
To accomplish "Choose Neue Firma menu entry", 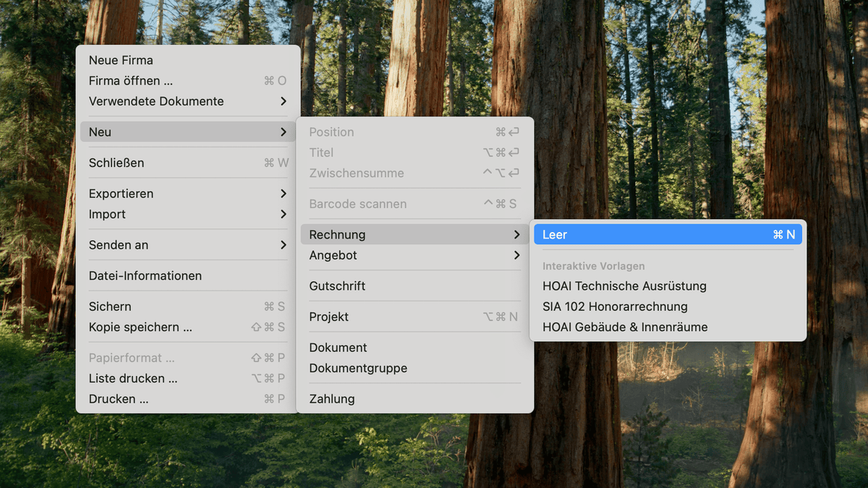I will point(188,60).
